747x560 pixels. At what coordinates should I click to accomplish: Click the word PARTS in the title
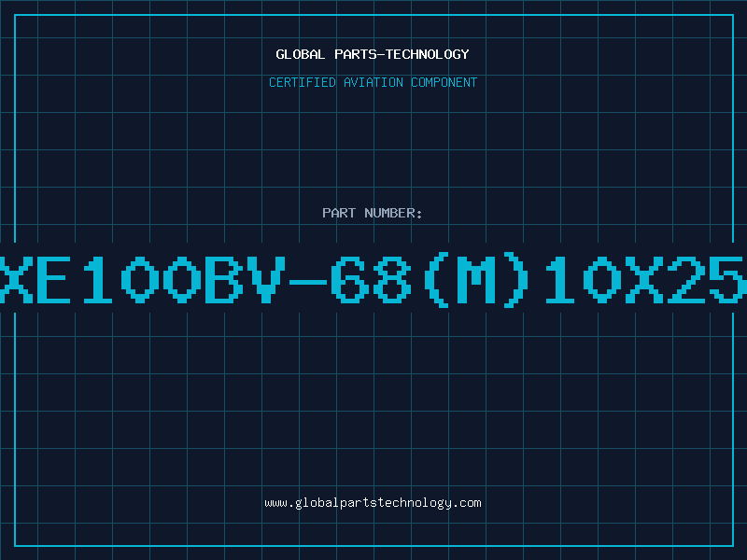pos(356,54)
